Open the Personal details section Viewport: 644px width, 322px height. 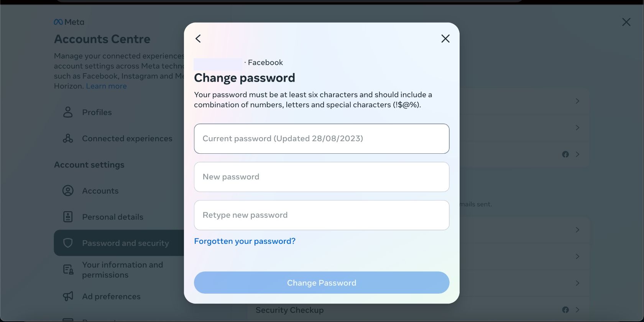point(112,217)
